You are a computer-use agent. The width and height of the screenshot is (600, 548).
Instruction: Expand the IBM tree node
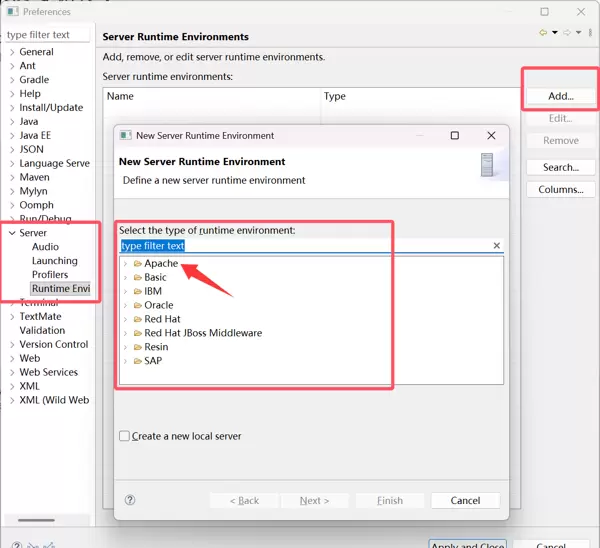coord(125,292)
